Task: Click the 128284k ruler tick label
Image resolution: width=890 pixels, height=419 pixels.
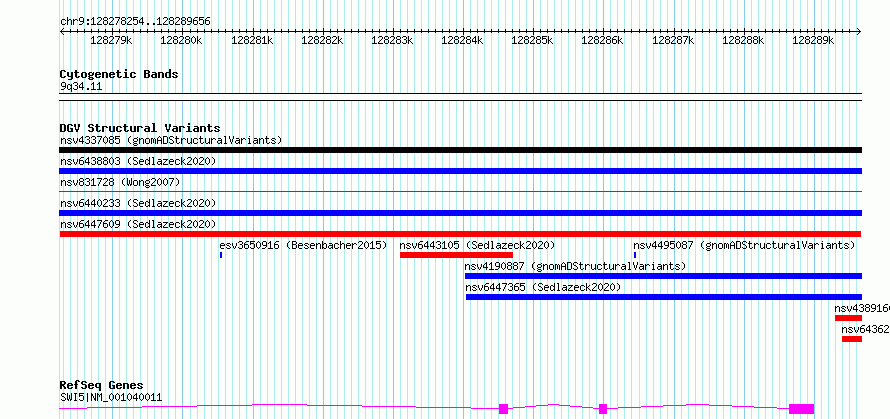Action: pos(462,40)
